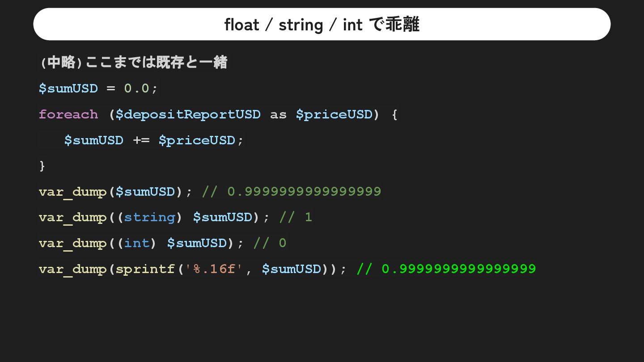Viewport: 644px width, 362px height.
Task: Click '$priceUSD;' inside the loop body
Action: pos(201,140)
